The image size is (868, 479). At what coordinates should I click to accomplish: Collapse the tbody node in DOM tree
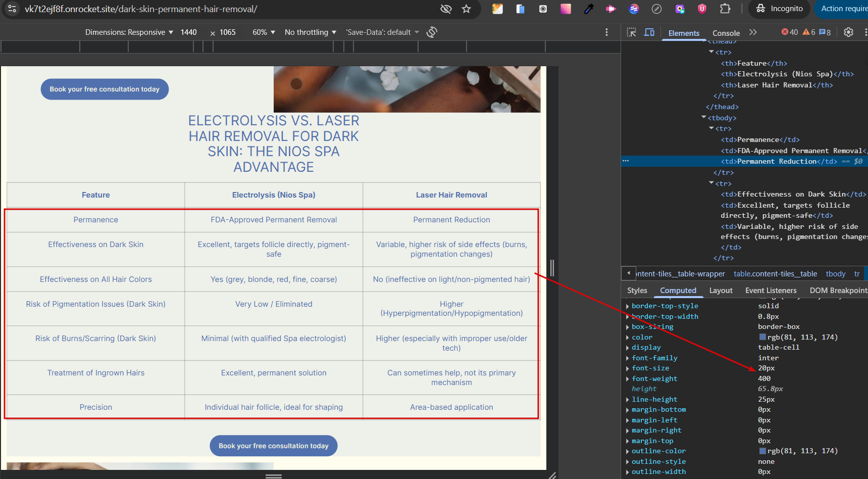(x=704, y=118)
